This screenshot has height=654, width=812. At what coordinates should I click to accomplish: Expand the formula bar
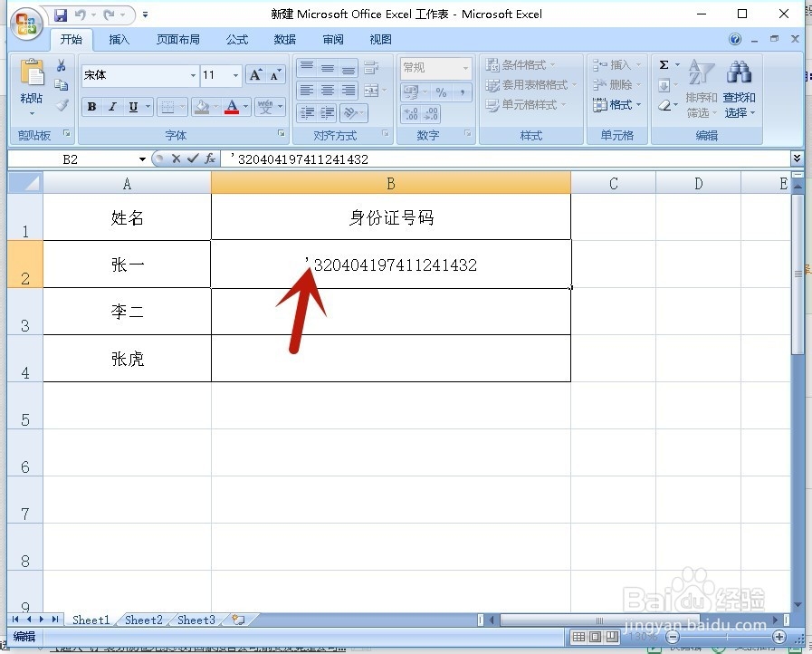pos(798,159)
